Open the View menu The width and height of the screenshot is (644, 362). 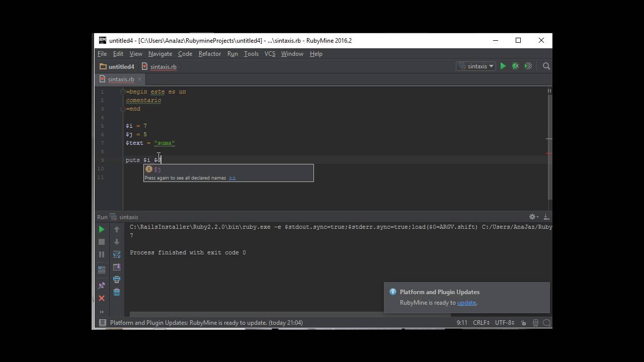(x=136, y=54)
